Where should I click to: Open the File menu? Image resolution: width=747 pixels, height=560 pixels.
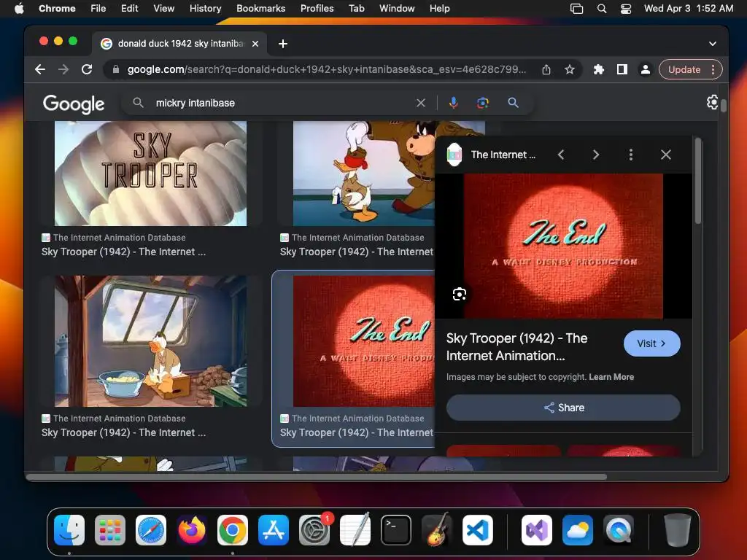98,9
